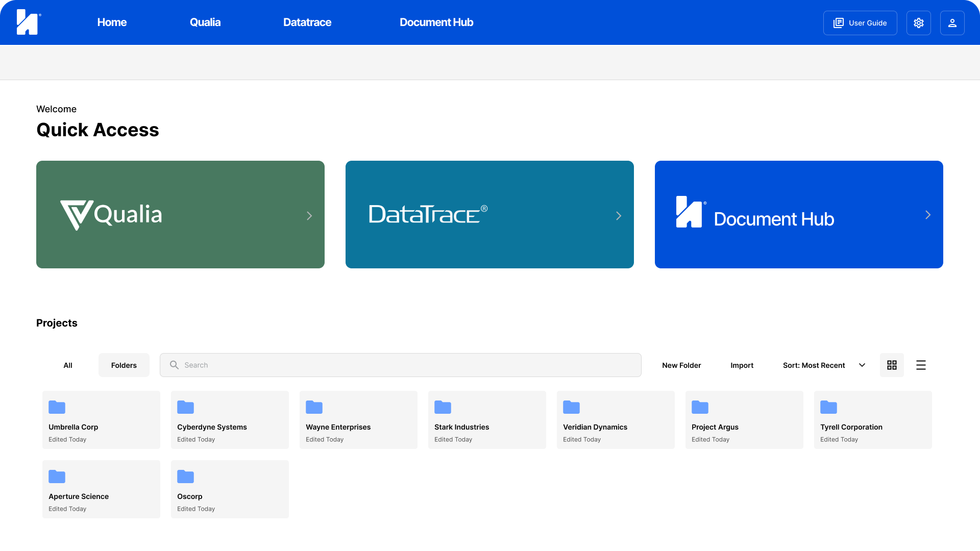Switch to list view icon
The image size is (980, 551).
(921, 365)
